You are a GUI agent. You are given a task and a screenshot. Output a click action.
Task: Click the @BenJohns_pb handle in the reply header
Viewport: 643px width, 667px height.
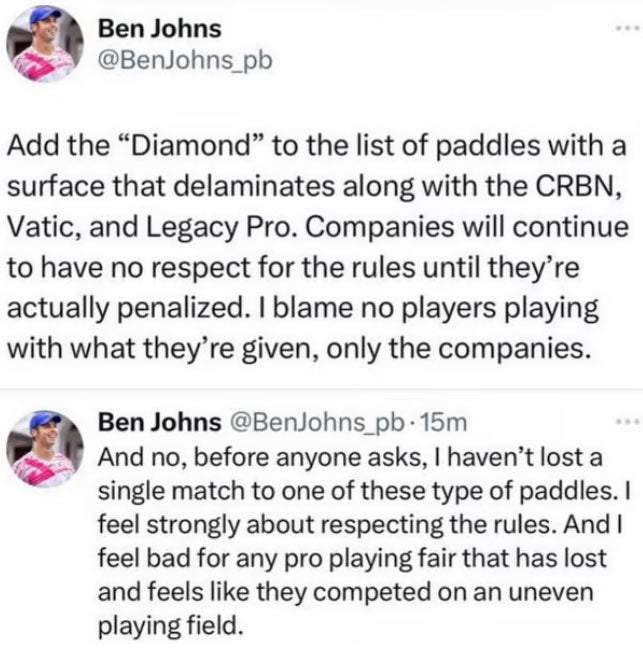click(x=319, y=423)
